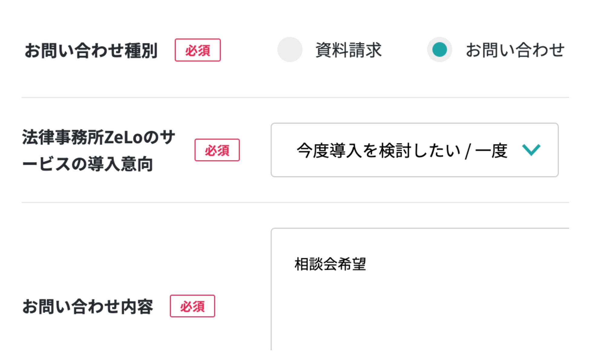Click divider line below the dropdown row

tap(295, 202)
